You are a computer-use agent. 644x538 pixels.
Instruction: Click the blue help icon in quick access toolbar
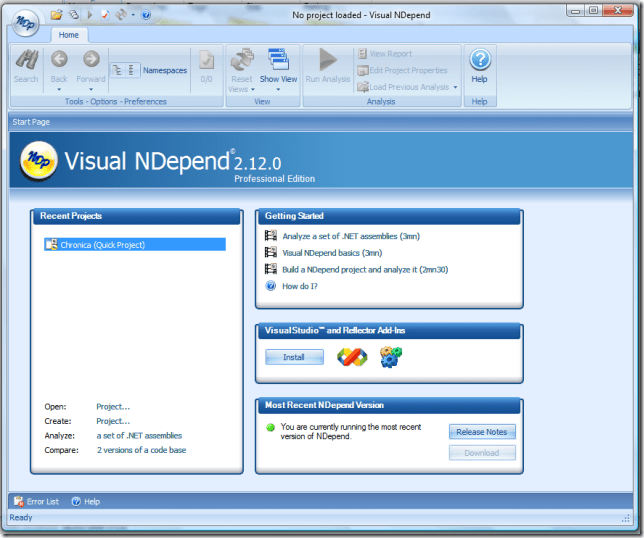146,15
